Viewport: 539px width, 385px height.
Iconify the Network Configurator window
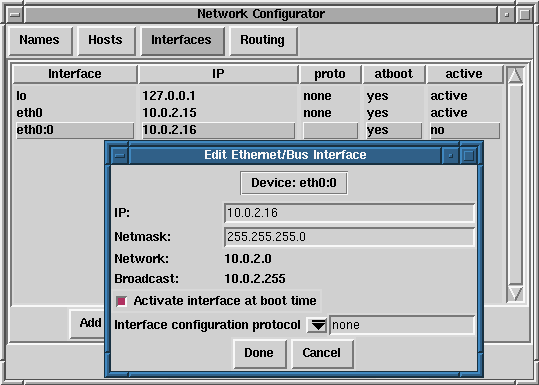(506, 14)
